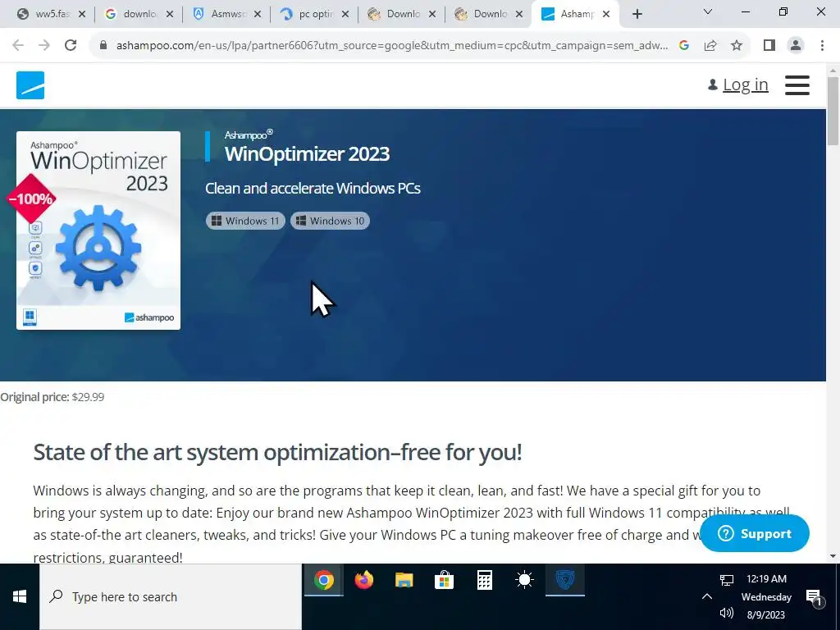
Task: Open the network status tray icon
Action: click(727, 580)
